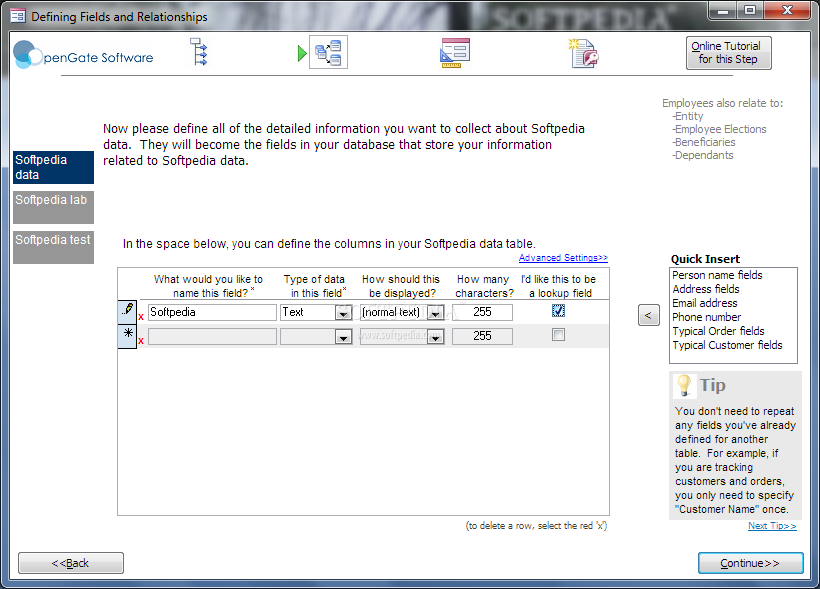Click the quick insert arrow button
The image size is (820, 589).
click(648, 315)
